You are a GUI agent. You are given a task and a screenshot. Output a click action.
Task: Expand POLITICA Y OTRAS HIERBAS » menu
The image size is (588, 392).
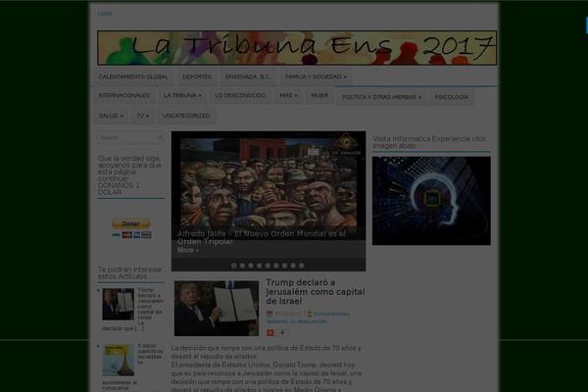[x=382, y=97]
